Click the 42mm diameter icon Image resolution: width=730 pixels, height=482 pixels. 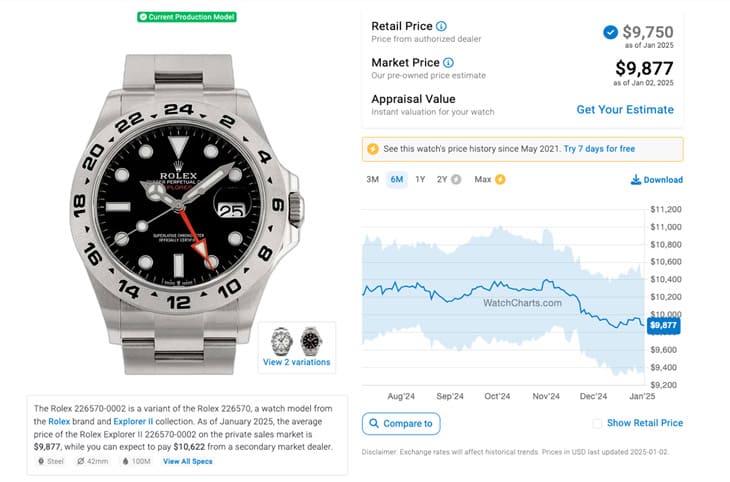point(80,461)
